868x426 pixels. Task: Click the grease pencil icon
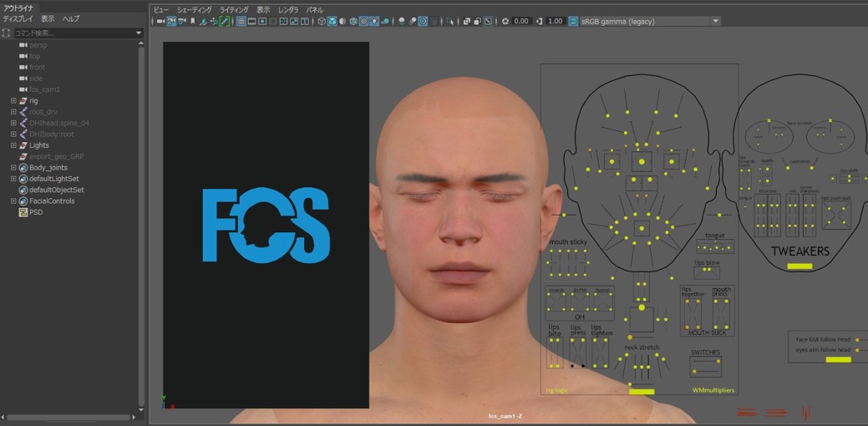(x=224, y=21)
